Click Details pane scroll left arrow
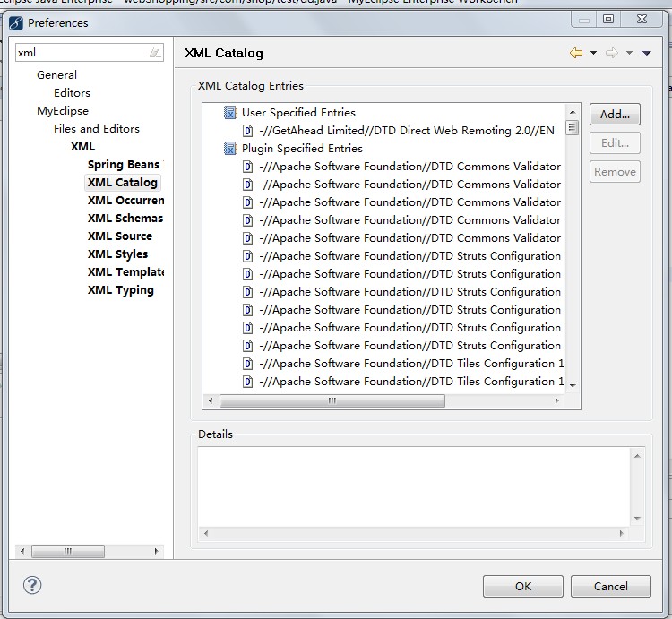Screen dimensions: 672x619 click(206, 533)
